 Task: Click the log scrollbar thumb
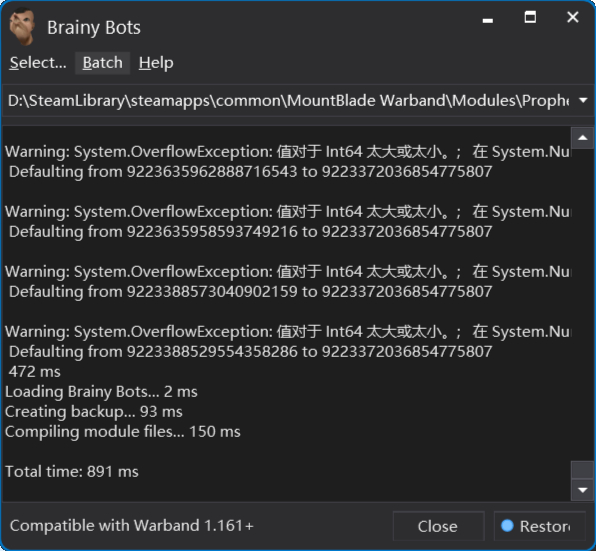pos(583,469)
